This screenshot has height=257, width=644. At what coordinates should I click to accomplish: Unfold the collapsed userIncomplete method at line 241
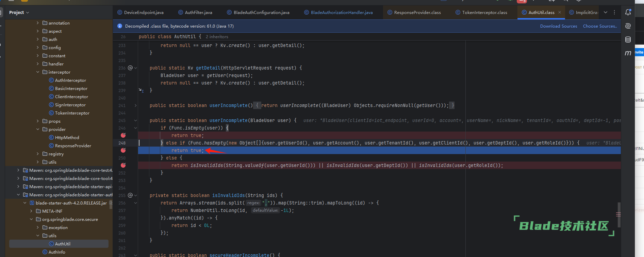tap(135, 105)
